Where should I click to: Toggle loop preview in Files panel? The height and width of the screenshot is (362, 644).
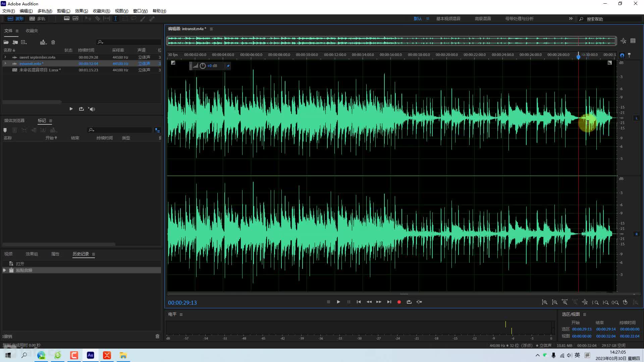(x=81, y=109)
